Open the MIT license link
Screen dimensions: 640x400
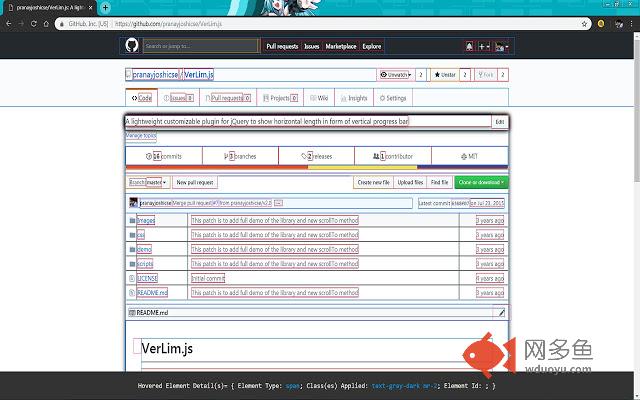469,156
